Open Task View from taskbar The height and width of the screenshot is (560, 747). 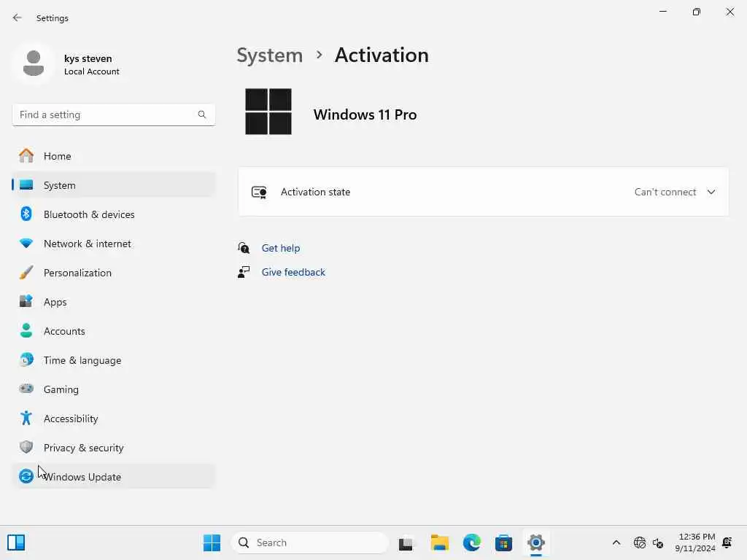point(406,542)
